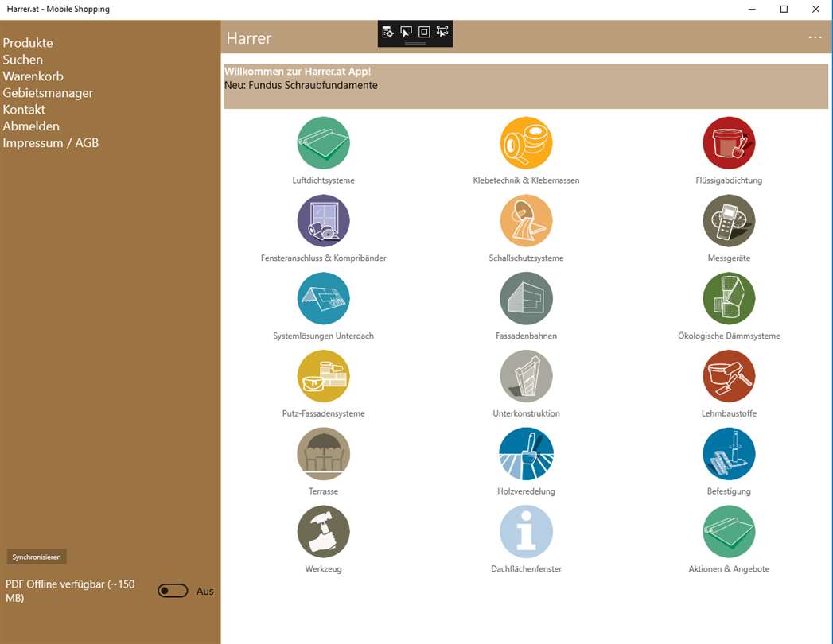
Task: Open the Klebetechnik & Klebemassen tape icon
Action: point(526,143)
